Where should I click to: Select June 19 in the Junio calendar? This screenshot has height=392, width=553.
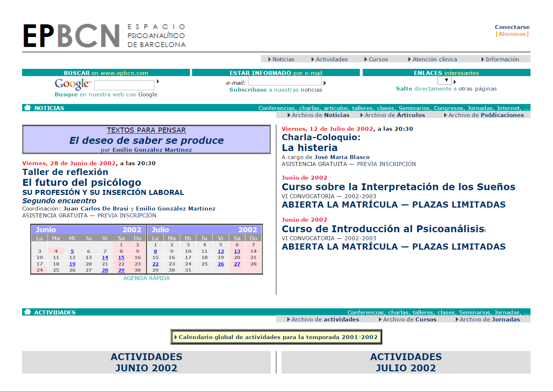[72, 264]
